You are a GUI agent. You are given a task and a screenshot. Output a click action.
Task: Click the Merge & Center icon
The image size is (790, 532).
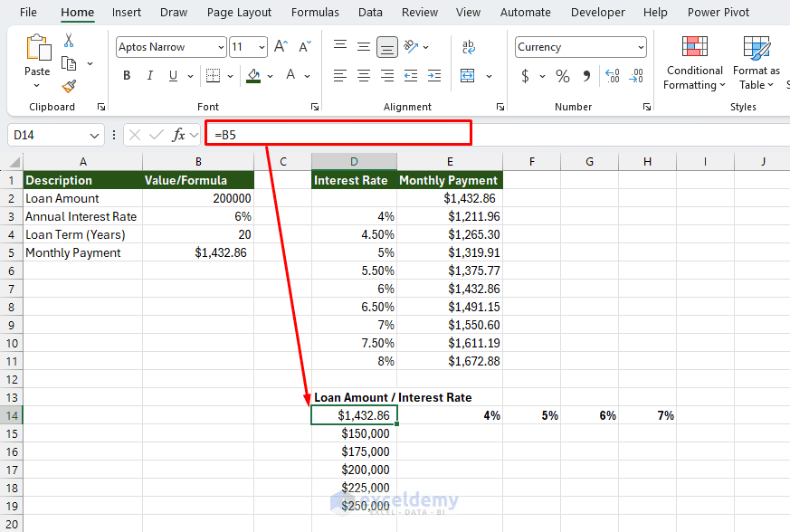pyautogui.click(x=468, y=76)
